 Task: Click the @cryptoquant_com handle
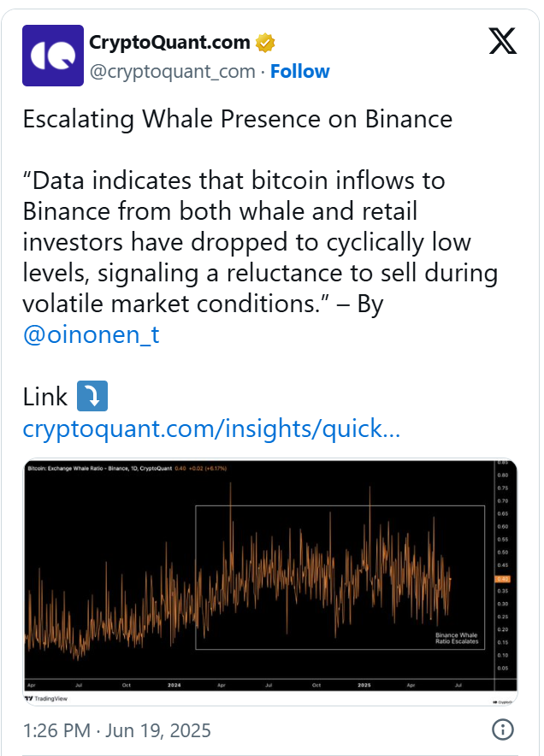[172, 72]
